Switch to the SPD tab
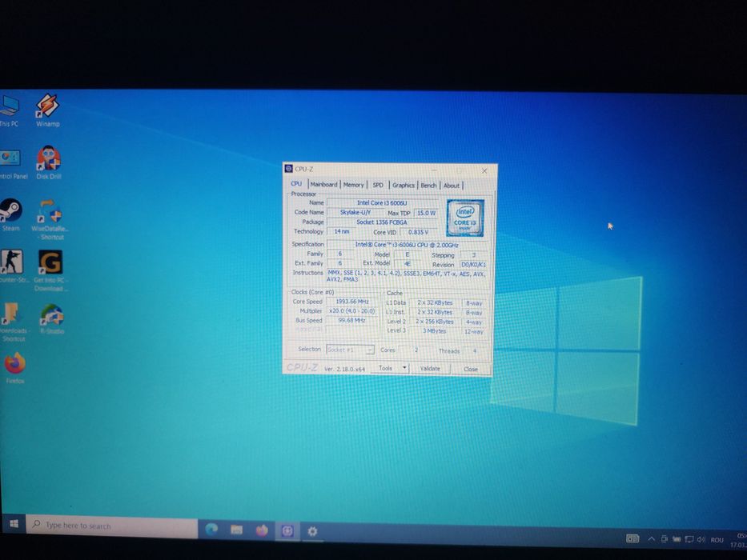The width and height of the screenshot is (747, 560). click(378, 185)
